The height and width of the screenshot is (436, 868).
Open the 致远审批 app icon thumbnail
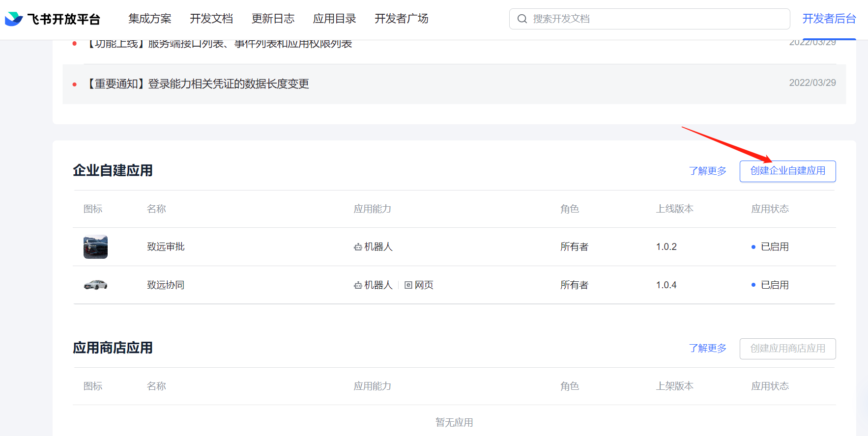(x=95, y=246)
